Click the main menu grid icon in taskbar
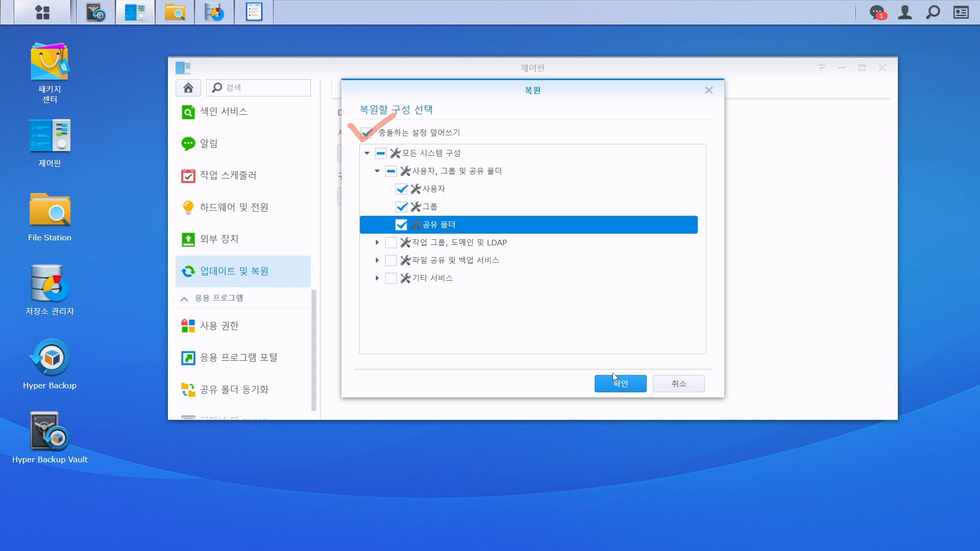 (x=42, y=12)
